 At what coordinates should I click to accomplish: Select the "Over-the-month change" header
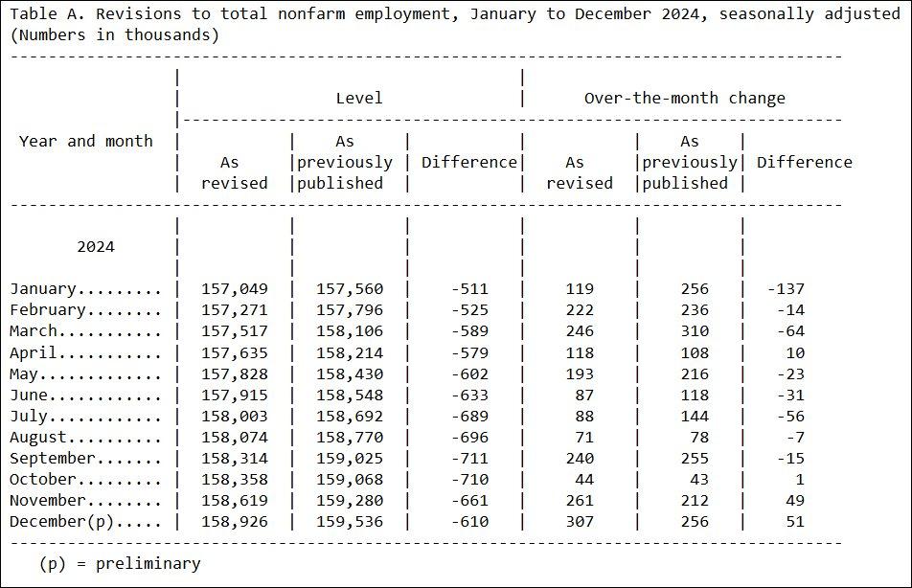(684, 97)
